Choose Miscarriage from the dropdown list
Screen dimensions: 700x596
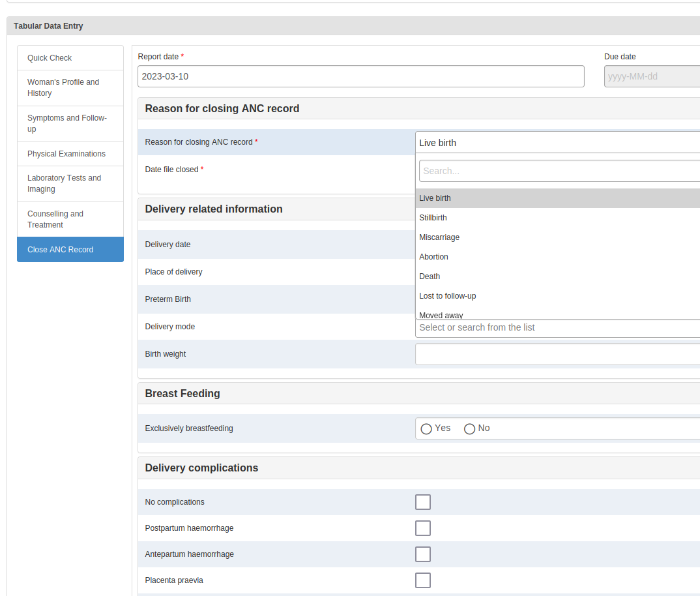tap(558, 237)
